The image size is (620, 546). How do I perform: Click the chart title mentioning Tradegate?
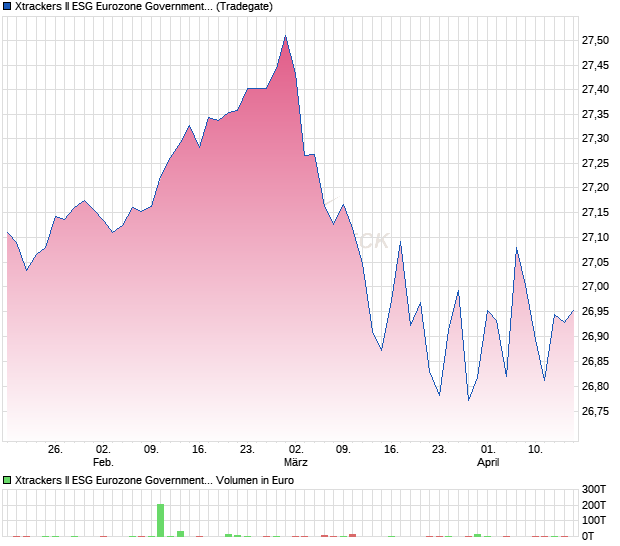pyautogui.click(x=144, y=6)
